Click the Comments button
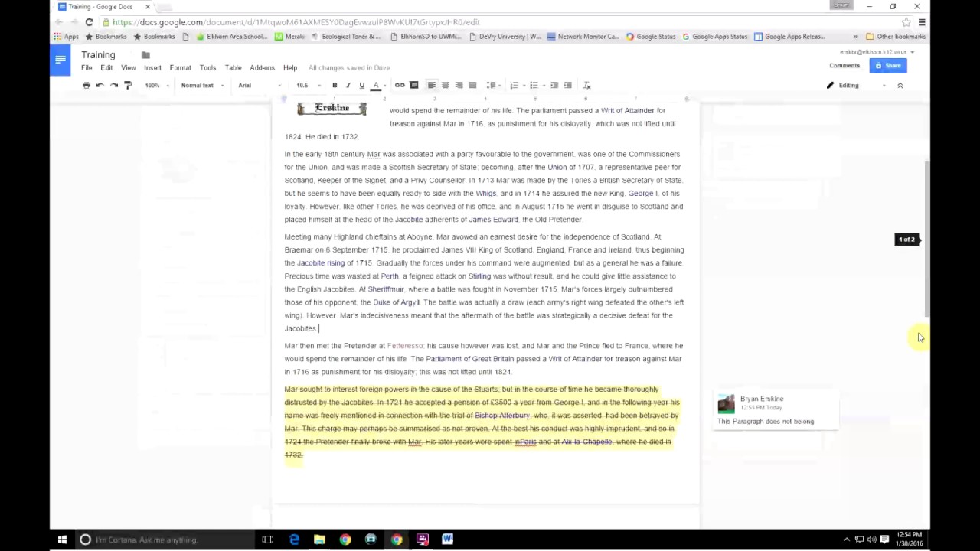 click(x=844, y=66)
